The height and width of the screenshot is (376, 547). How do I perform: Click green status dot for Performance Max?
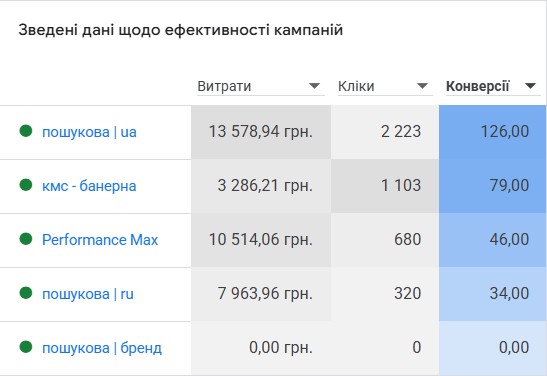tap(26, 239)
